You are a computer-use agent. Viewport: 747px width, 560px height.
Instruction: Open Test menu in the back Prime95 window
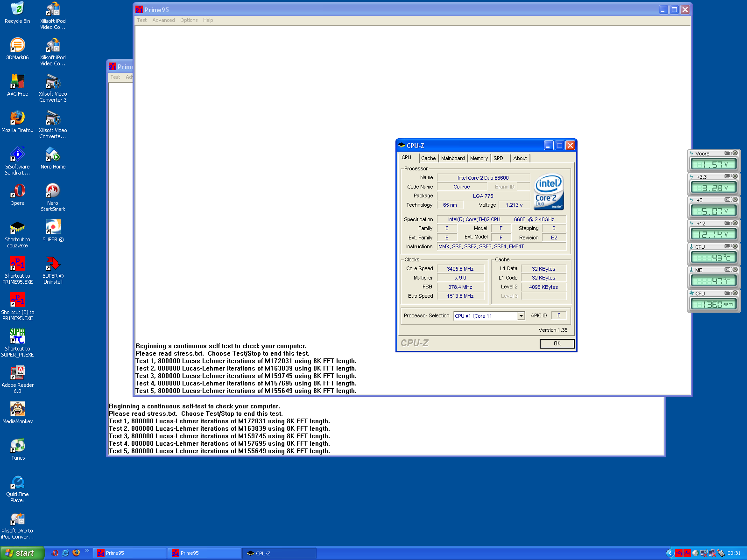(x=115, y=77)
